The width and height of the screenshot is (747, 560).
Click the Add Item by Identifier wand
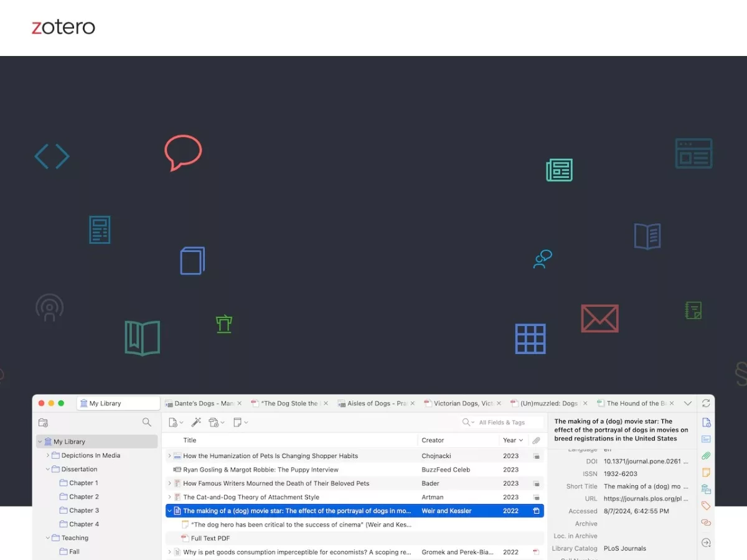[196, 422]
